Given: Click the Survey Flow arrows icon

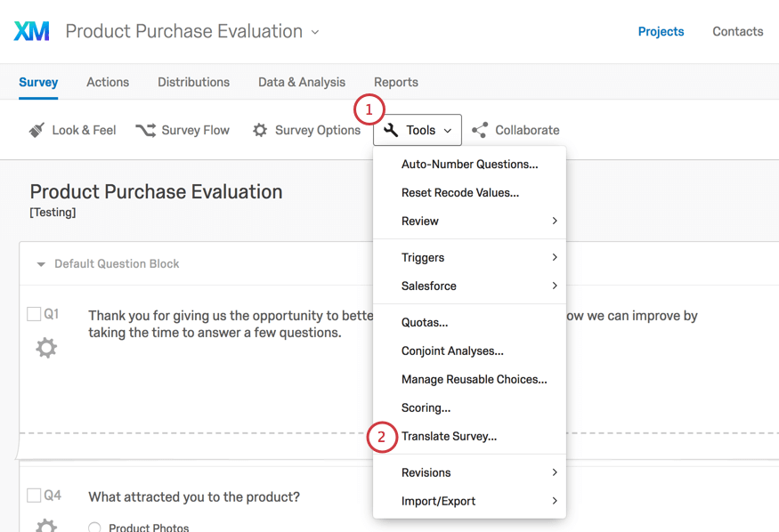Looking at the screenshot, I should 145,130.
